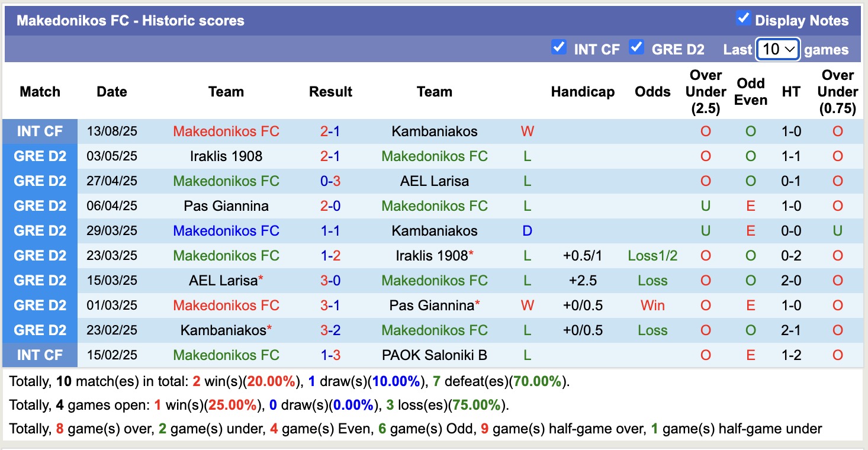Click the Date column header
The width and height of the screenshot is (868, 450).
pos(111,92)
